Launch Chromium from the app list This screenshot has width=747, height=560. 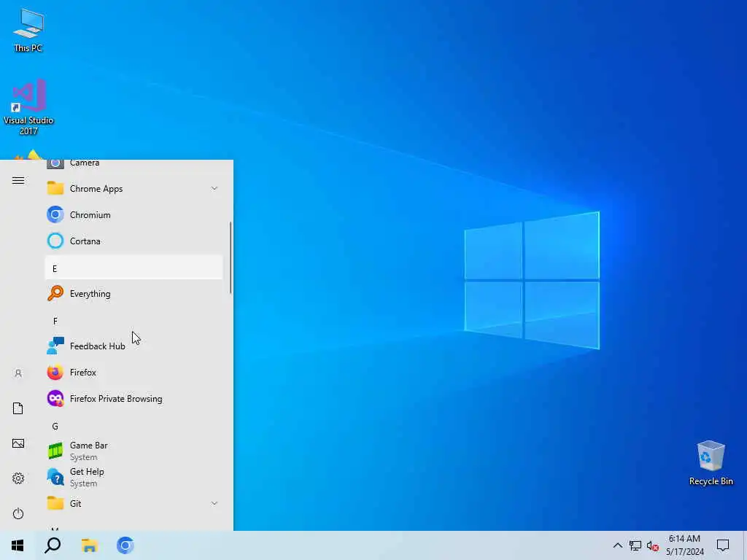click(134, 215)
